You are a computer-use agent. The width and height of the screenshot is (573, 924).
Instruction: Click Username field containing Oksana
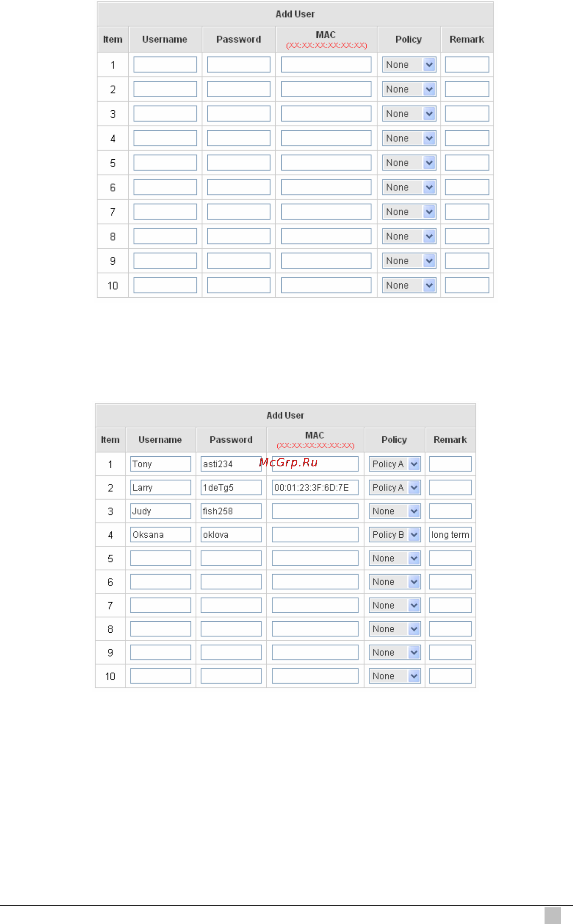click(161, 534)
